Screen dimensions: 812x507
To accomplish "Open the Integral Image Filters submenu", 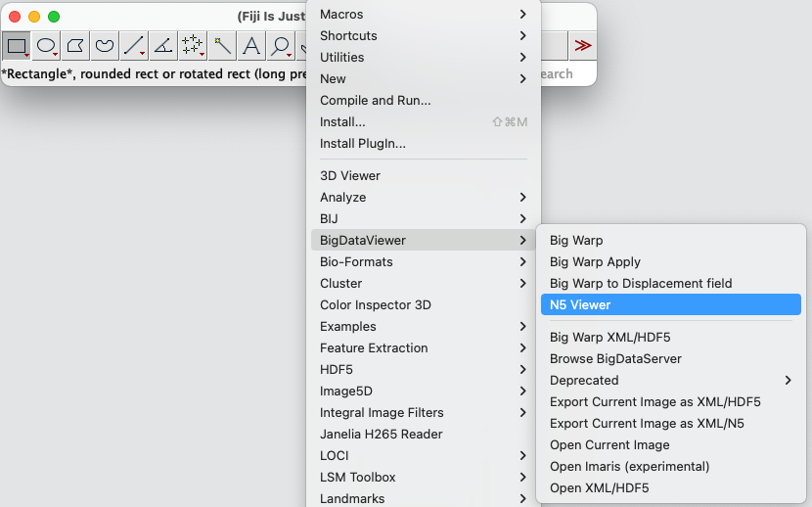I will (x=423, y=413).
